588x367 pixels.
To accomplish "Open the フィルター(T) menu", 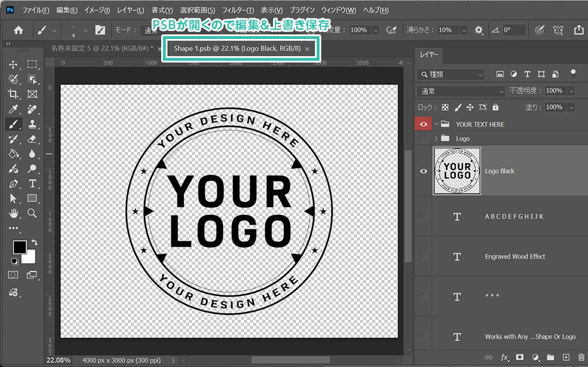I will coord(237,10).
